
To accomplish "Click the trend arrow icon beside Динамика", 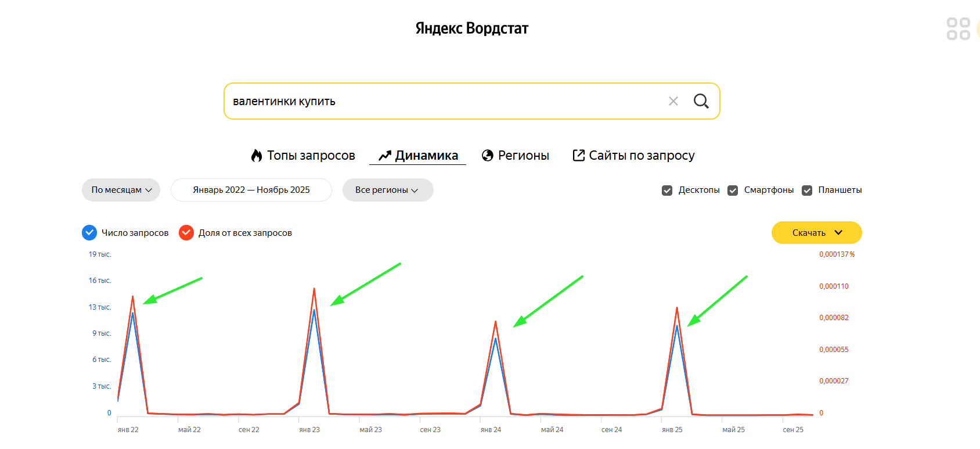I will [384, 156].
